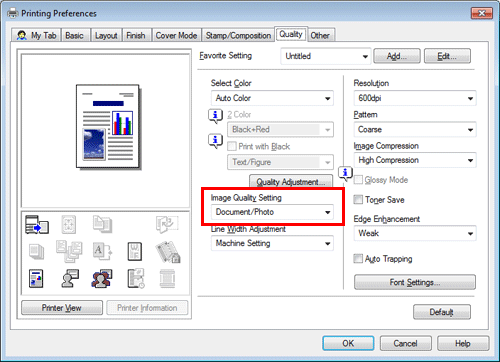Viewport: 500px width, 362px height.
Task: Click the person icon on My Tab
Action: click(x=22, y=35)
